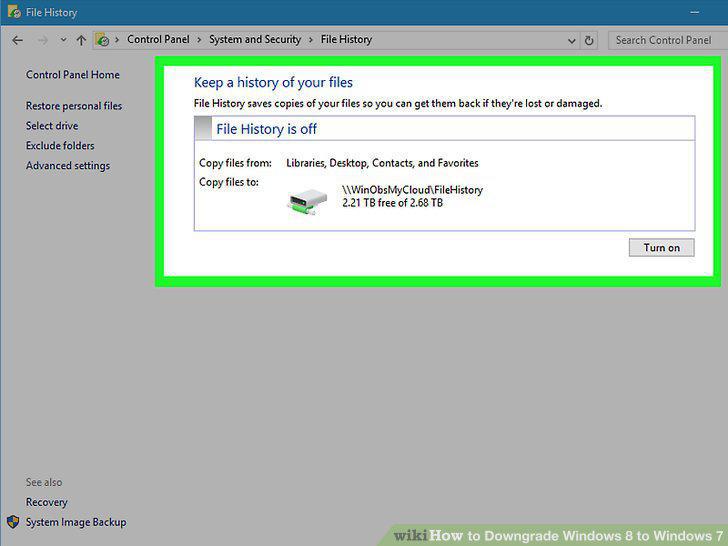Open the recent locations dropdown arrow
The height and width of the screenshot is (546, 728).
63,40
